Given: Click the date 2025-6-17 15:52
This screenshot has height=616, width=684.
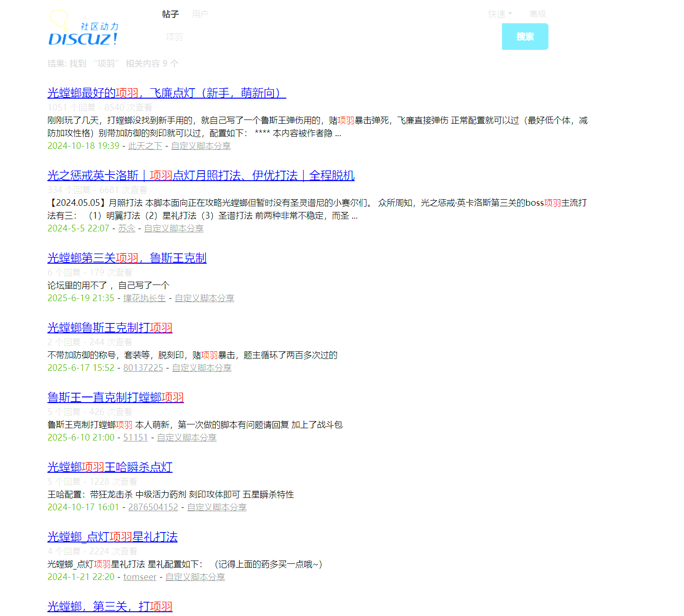Looking at the screenshot, I should (81, 368).
